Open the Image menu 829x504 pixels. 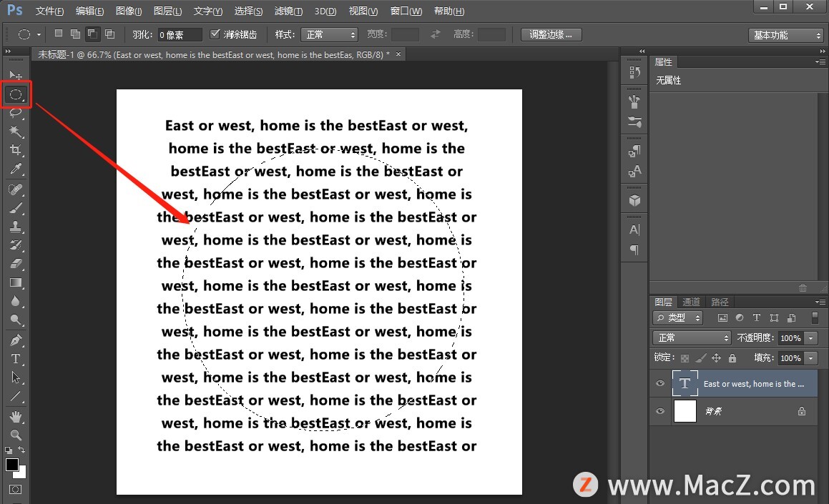point(129,11)
